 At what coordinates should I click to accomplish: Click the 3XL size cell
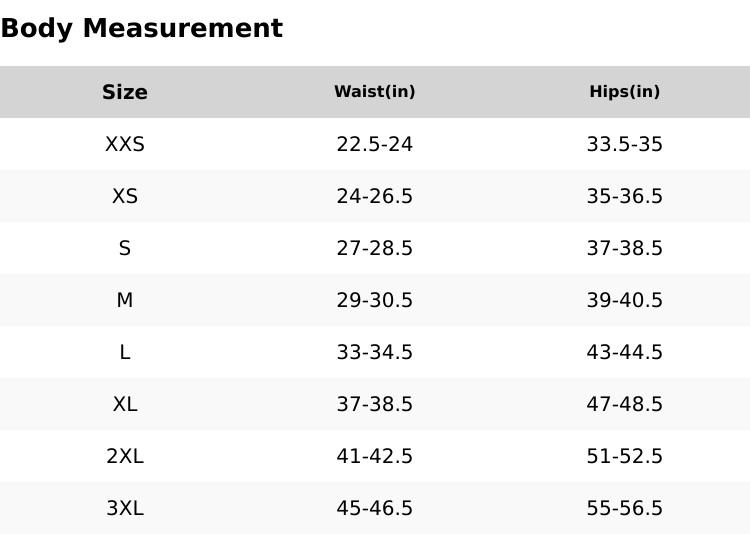125,508
